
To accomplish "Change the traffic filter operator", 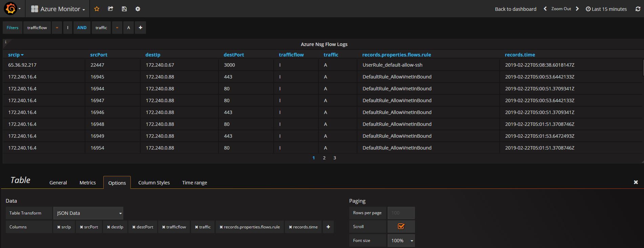I will pyautogui.click(x=117, y=28).
